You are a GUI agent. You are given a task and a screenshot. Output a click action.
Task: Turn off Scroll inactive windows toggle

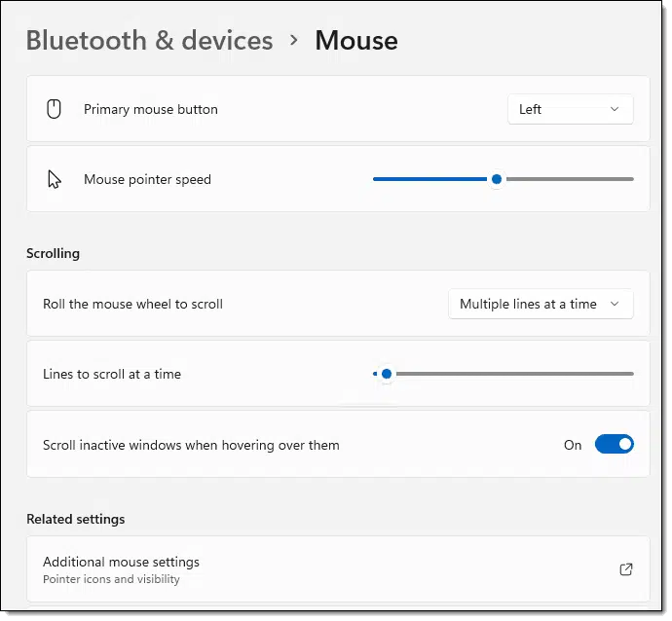615,444
